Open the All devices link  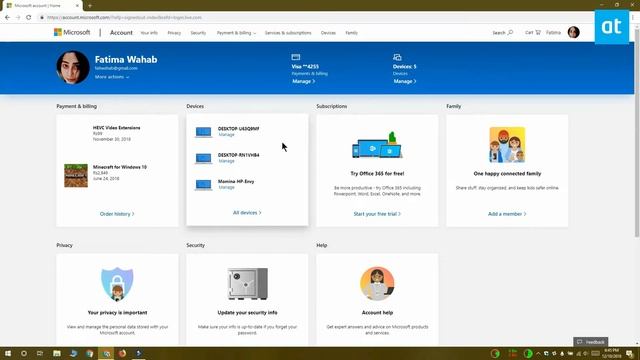247,213
